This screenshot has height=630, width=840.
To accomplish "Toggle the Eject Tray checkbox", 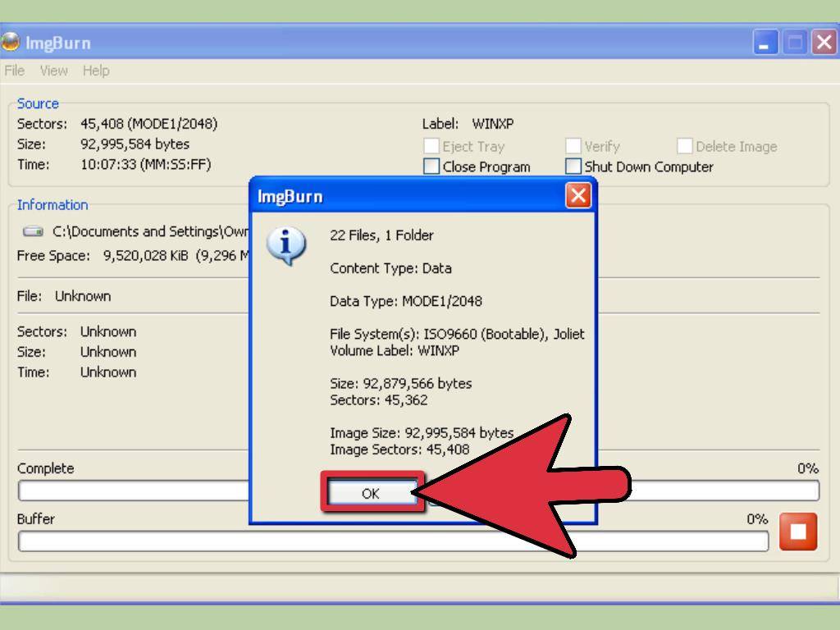I will (x=431, y=146).
